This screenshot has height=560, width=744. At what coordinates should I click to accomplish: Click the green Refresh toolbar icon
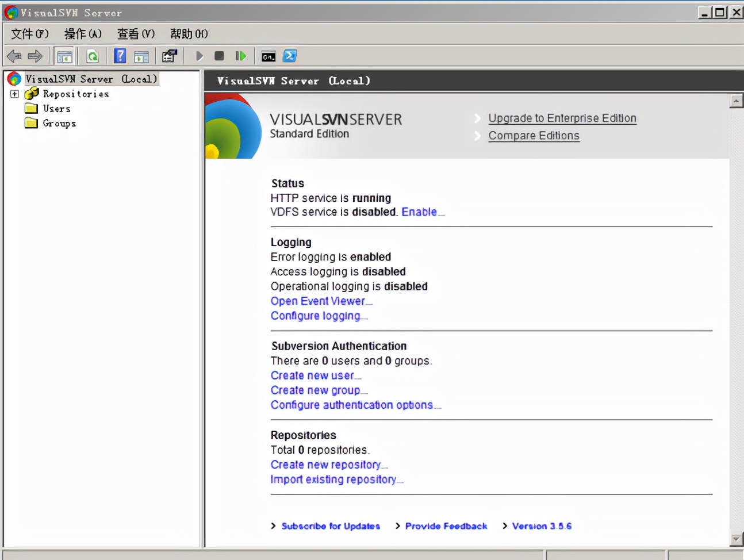click(93, 56)
